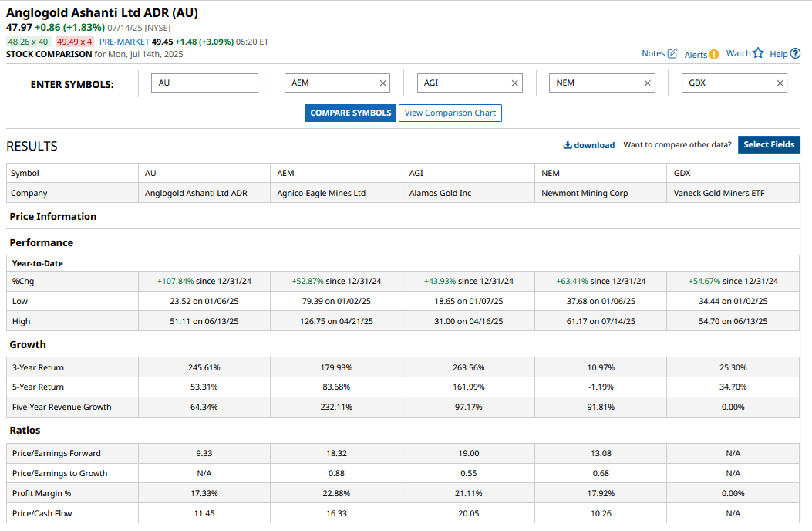Click the Compare Symbols button
The width and height of the screenshot is (812, 531).
click(x=351, y=113)
